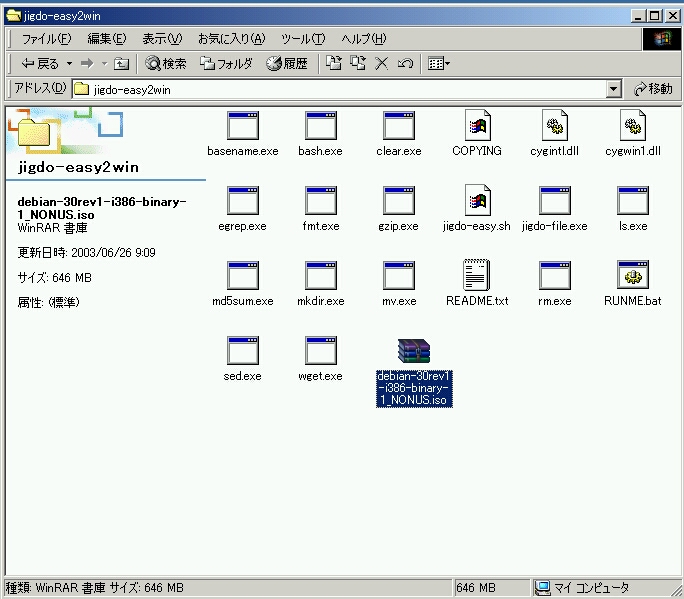Click the 移動 go button
This screenshot has width=684, height=599.
coord(653,89)
